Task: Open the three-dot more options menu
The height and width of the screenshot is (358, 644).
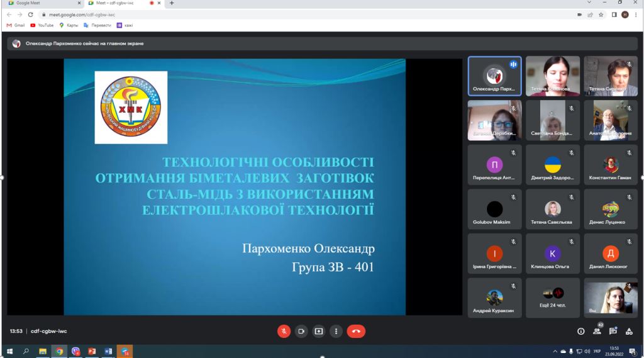Action: (336, 332)
